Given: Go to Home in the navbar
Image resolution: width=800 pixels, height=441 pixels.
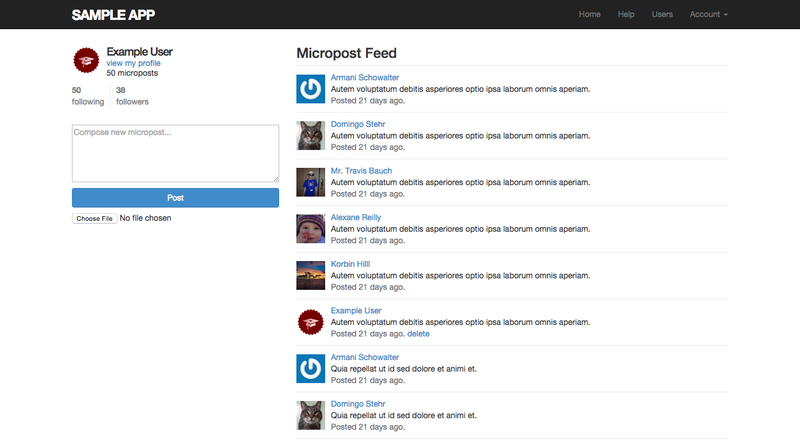Looking at the screenshot, I should pyautogui.click(x=589, y=14).
